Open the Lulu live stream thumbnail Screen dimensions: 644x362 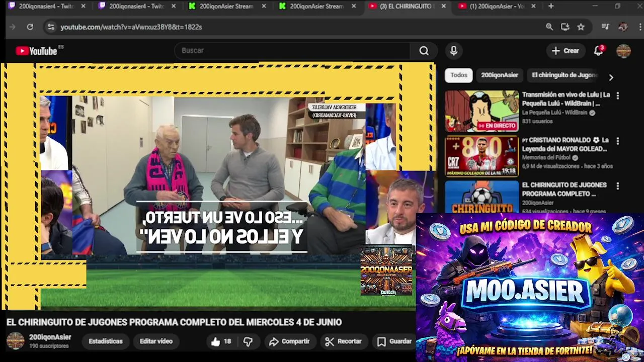481,111
